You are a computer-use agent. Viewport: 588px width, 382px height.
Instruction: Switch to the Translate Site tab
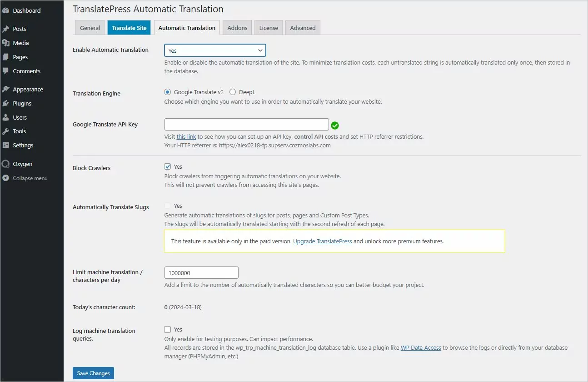pos(129,28)
